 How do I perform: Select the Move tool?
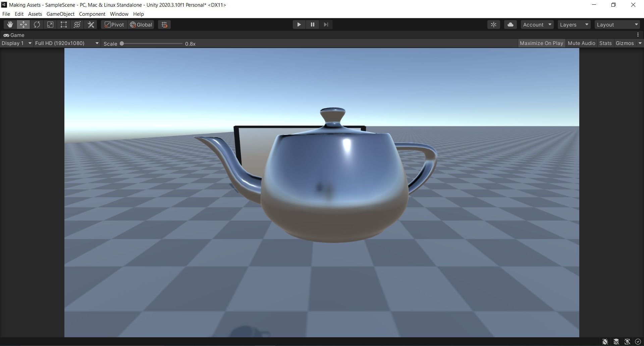(23, 24)
